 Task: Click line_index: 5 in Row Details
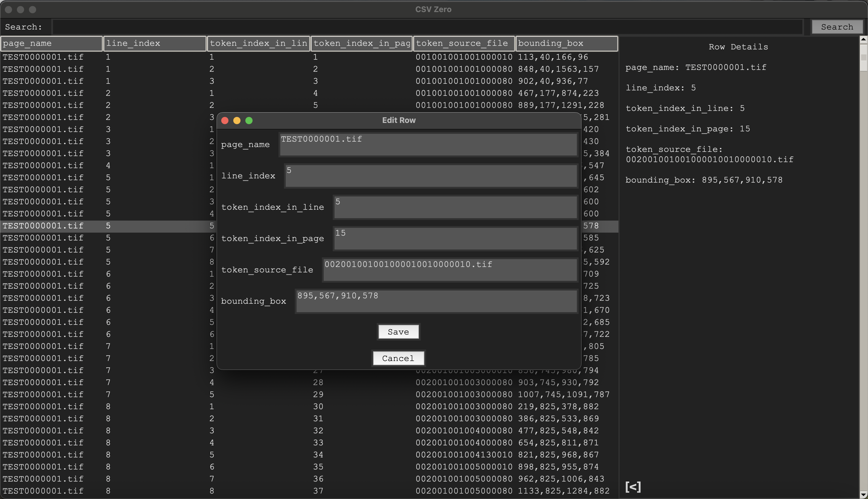coord(661,88)
